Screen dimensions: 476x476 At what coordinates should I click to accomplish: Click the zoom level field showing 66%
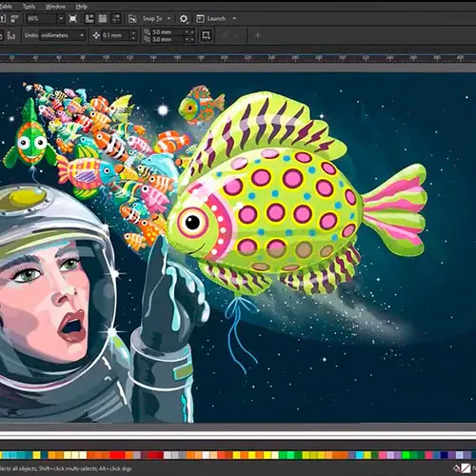click(x=41, y=19)
